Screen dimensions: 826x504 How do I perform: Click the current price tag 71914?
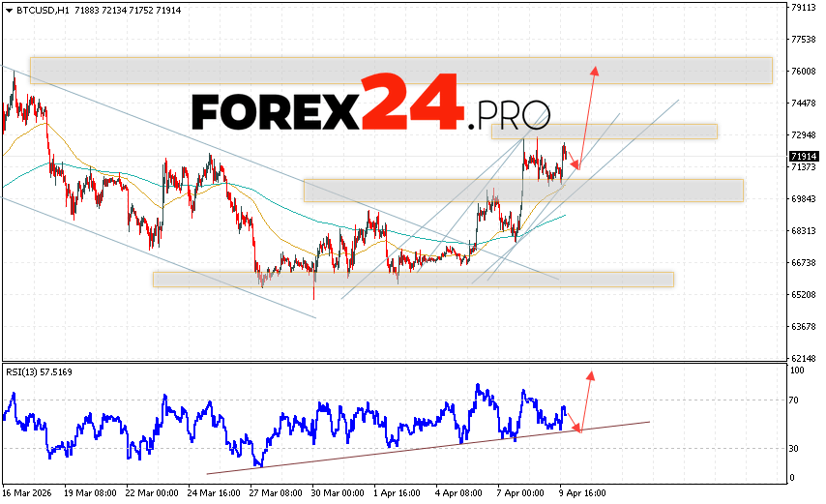point(802,156)
